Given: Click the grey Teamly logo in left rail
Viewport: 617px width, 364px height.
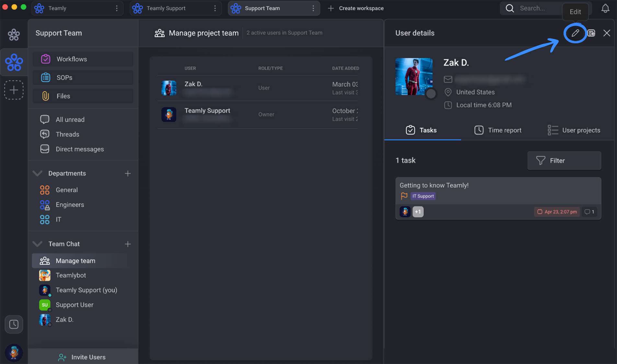Looking at the screenshot, I should tap(14, 34).
